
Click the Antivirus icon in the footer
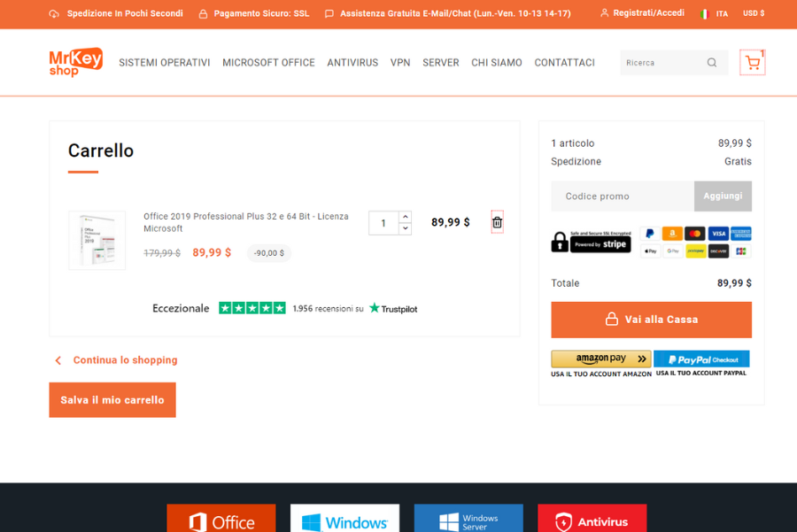click(x=592, y=521)
